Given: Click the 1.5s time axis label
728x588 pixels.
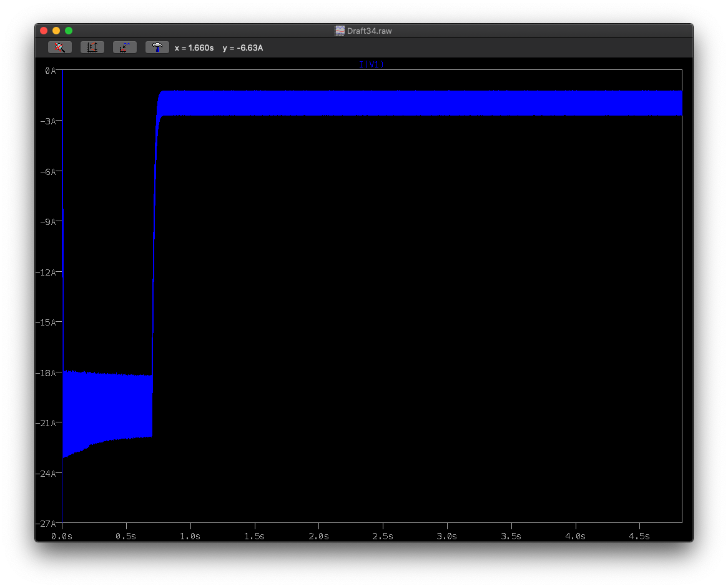Looking at the screenshot, I should [255, 536].
